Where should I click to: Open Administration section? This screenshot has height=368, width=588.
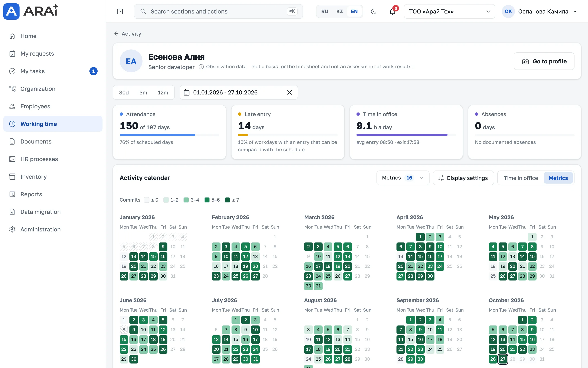pos(53,229)
